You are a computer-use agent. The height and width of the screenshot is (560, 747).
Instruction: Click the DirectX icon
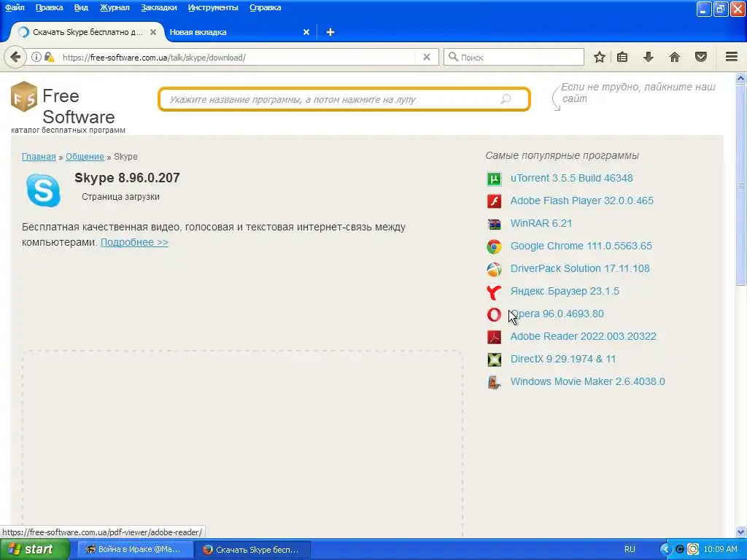click(x=494, y=359)
